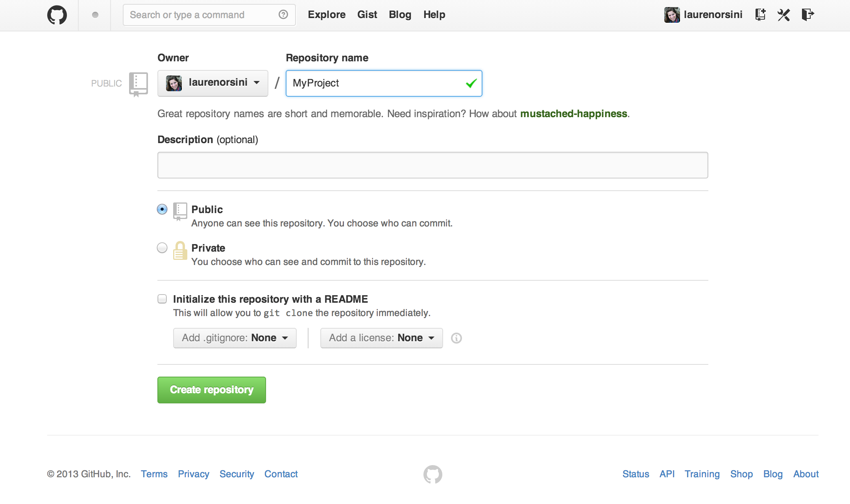Focus the Search or type a command field
This screenshot has height=504, width=850.
click(209, 15)
